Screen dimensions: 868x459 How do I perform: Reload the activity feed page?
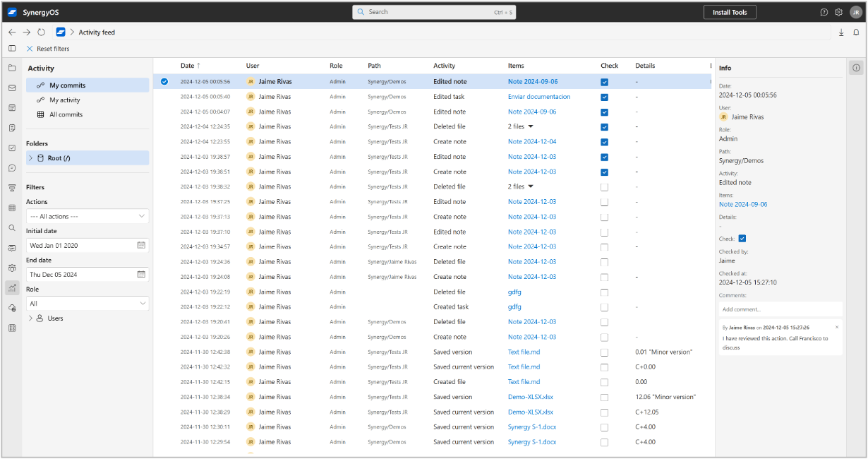(x=41, y=32)
